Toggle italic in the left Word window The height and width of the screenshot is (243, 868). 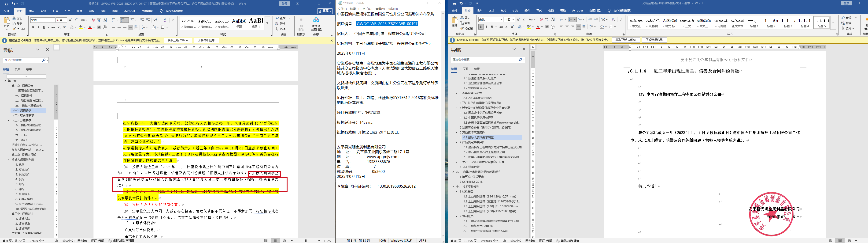tap(38, 27)
